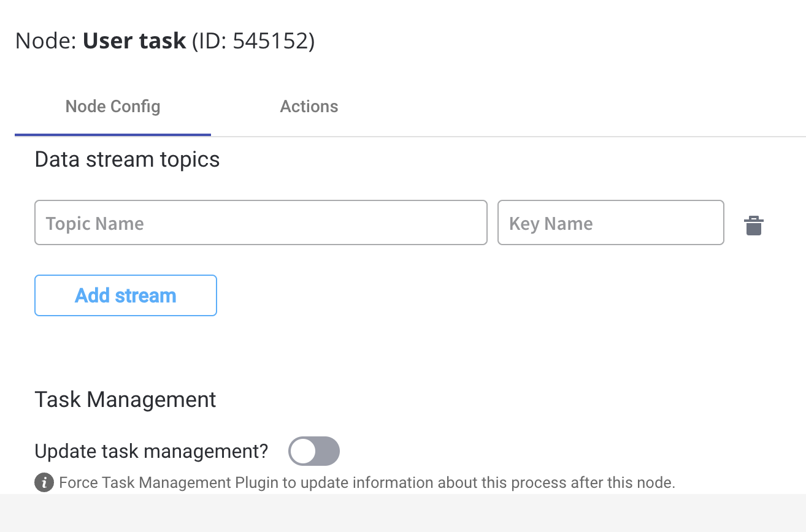Click the "Task Management" section heading
This screenshot has height=532, width=806.
[125, 400]
